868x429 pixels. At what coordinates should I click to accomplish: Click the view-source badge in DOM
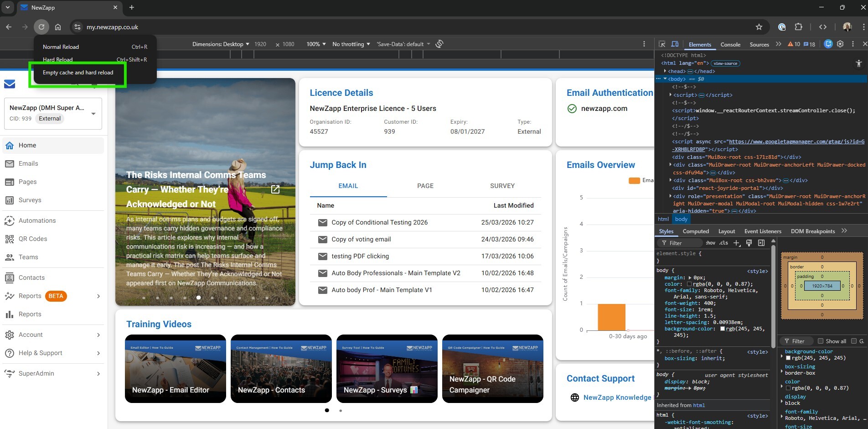[725, 63]
